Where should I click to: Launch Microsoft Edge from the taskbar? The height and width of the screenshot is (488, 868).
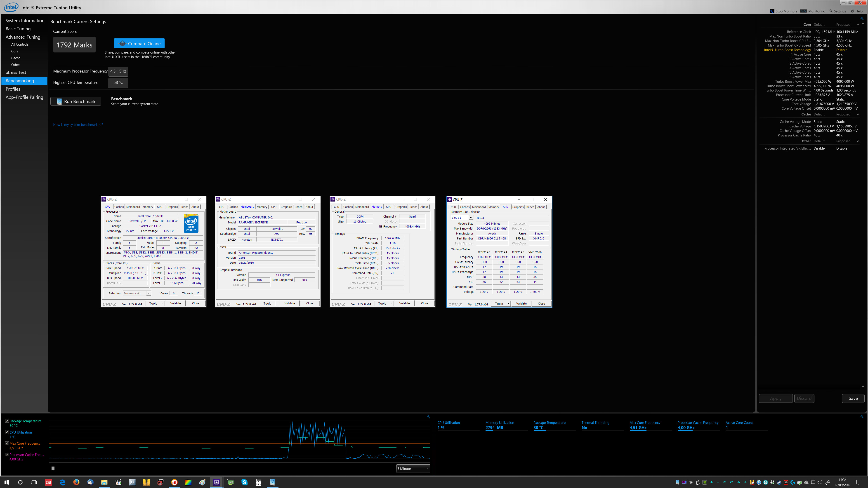[x=62, y=482]
